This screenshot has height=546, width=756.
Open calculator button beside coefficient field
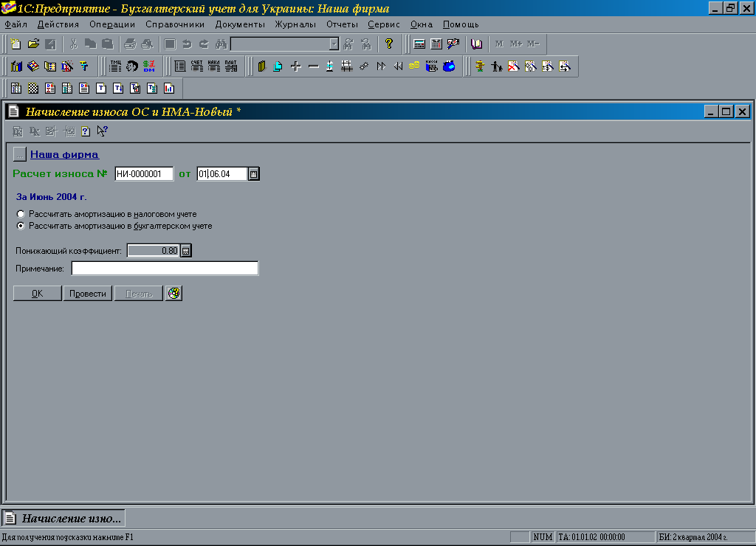(185, 251)
